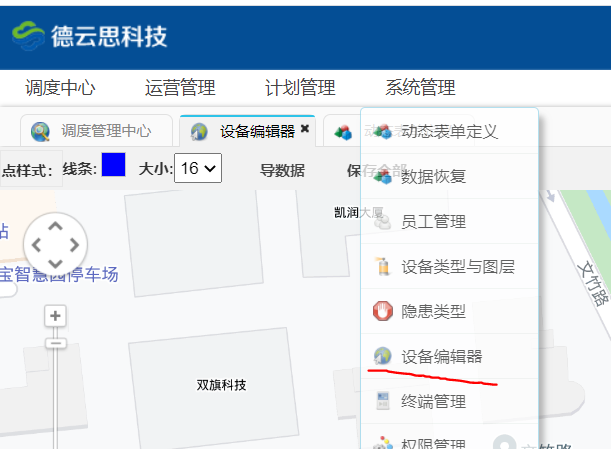Expand the 大小 size dropdown

click(x=198, y=168)
